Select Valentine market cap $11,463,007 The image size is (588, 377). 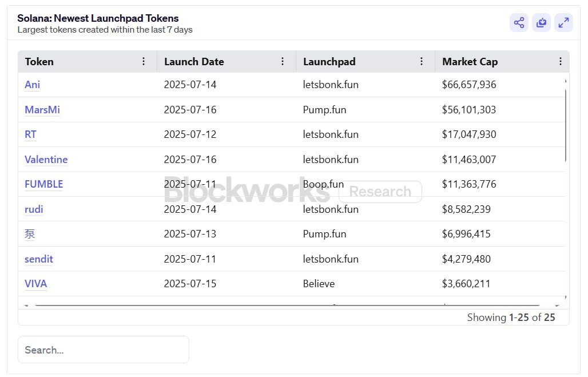pyautogui.click(x=469, y=160)
